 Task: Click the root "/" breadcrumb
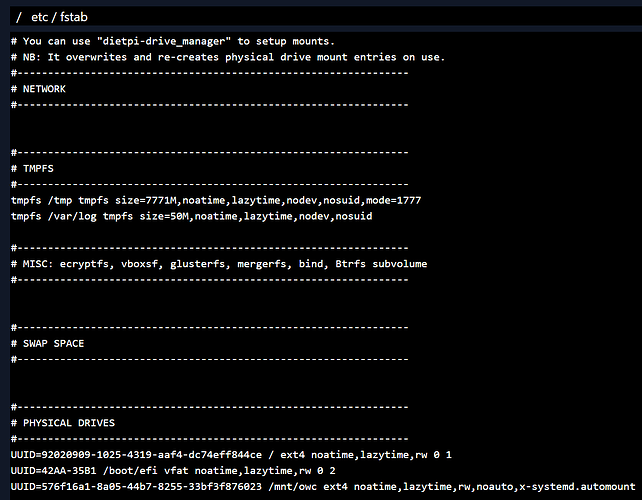[19, 17]
